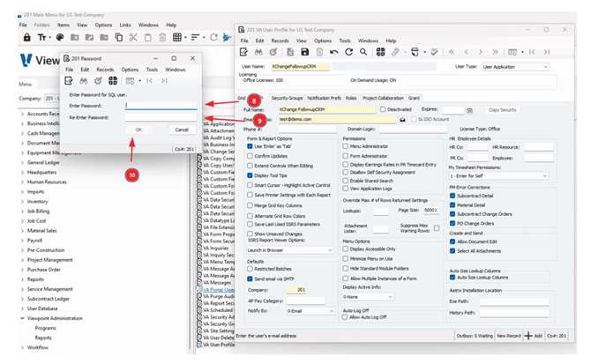Click the magnifier icon in User Profile toolbar
This screenshot has width=591, height=364.
pos(363,52)
